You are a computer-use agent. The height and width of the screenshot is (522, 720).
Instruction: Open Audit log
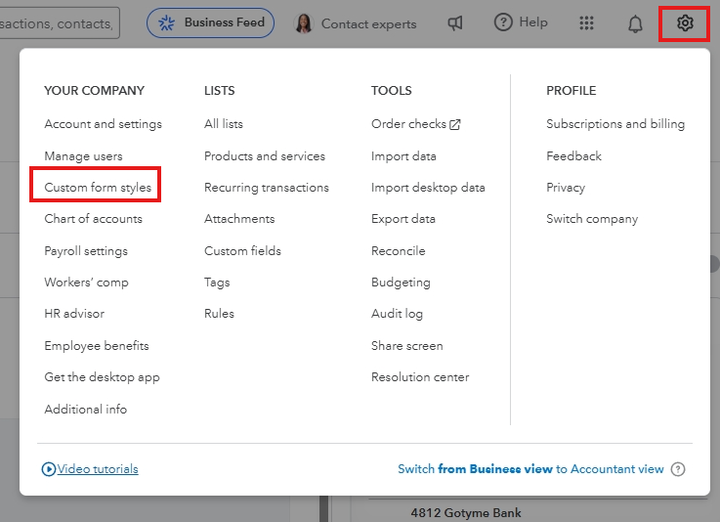[x=397, y=314]
